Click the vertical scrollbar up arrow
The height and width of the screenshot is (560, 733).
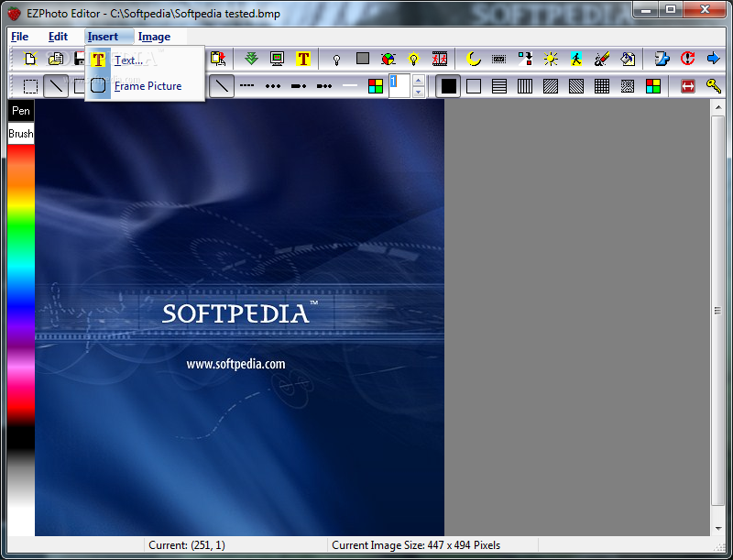pos(718,107)
